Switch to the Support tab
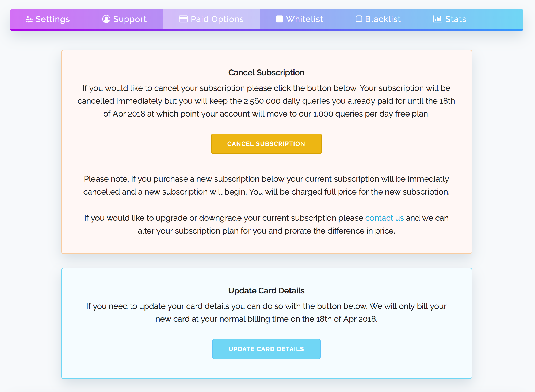 pyautogui.click(x=130, y=19)
